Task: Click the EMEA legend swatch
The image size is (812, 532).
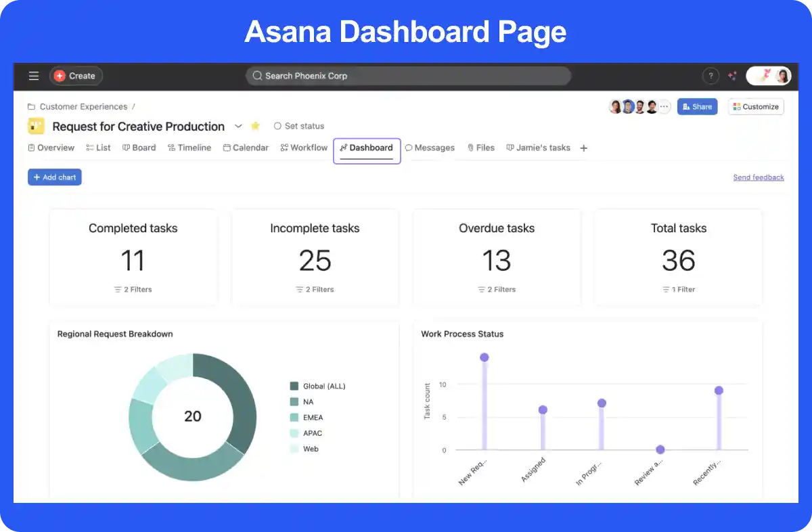Action: pyautogui.click(x=294, y=418)
